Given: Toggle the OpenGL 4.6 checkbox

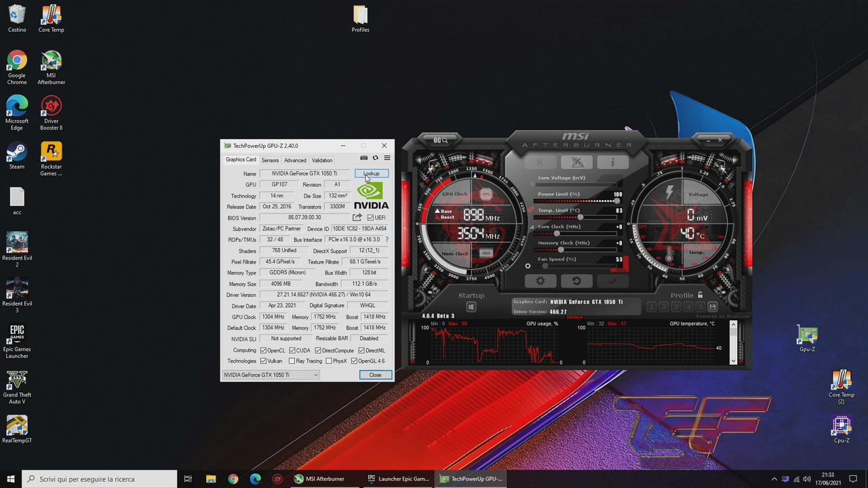Looking at the screenshot, I should click(354, 361).
